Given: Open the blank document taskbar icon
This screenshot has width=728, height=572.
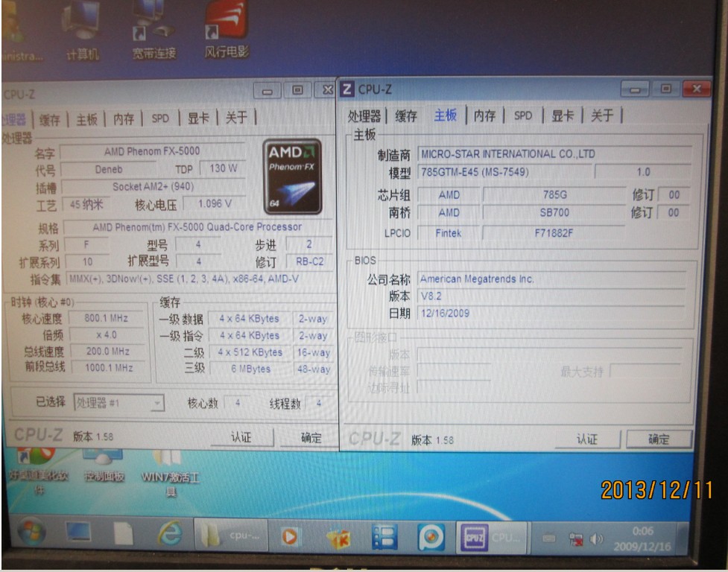Looking at the screenshot, I should click(x=124, y=534).
